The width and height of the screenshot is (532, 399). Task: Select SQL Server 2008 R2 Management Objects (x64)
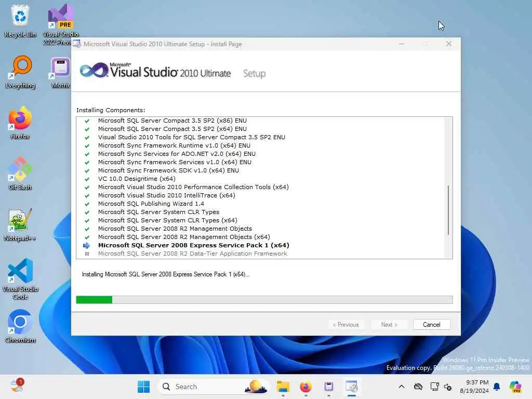(x=184, y=237)
